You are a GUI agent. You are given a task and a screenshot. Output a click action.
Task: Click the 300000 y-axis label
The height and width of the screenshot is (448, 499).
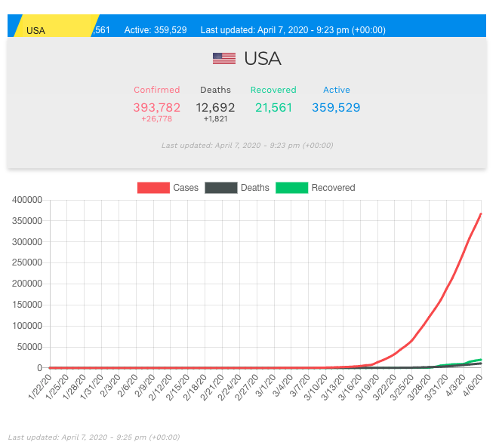click(27, 242)
